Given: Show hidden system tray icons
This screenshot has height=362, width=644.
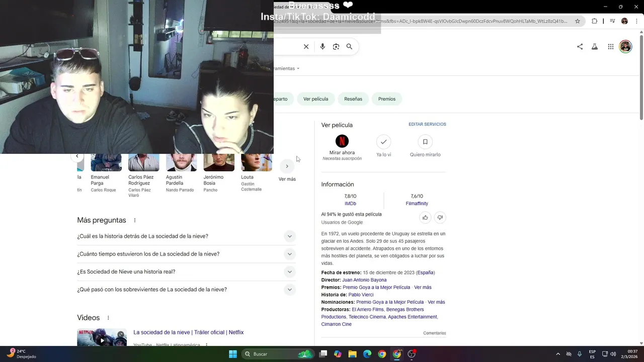Looking at the screenshot, I should [x=557, y=354].
